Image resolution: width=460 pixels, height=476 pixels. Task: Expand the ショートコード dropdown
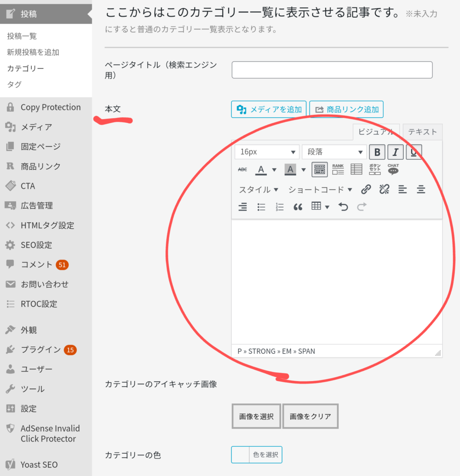320,190
